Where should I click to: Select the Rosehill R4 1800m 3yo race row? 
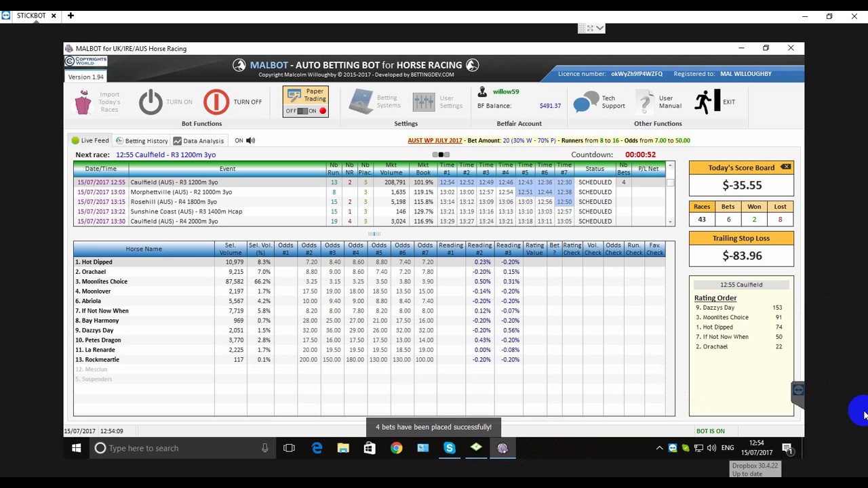370,202
